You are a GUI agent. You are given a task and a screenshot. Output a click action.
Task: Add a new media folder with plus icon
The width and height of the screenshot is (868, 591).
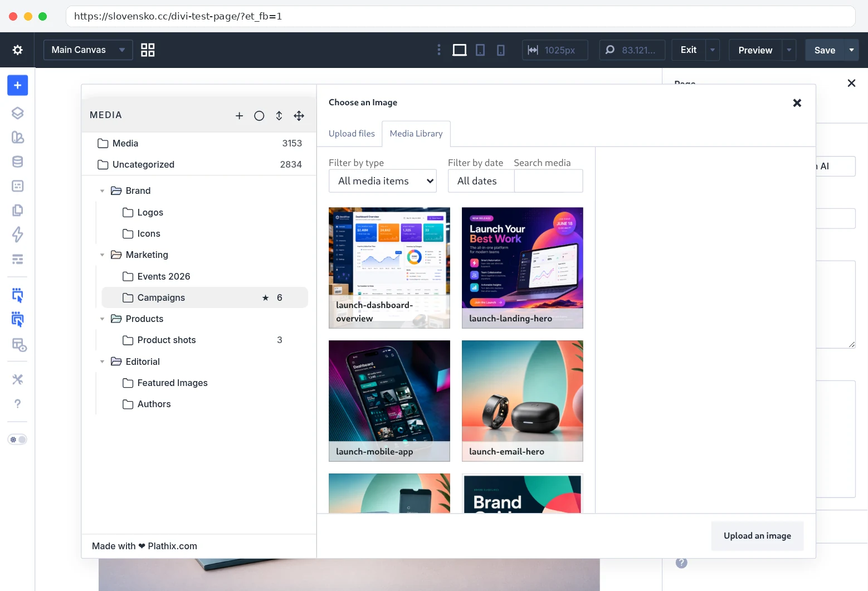[240, 116]
